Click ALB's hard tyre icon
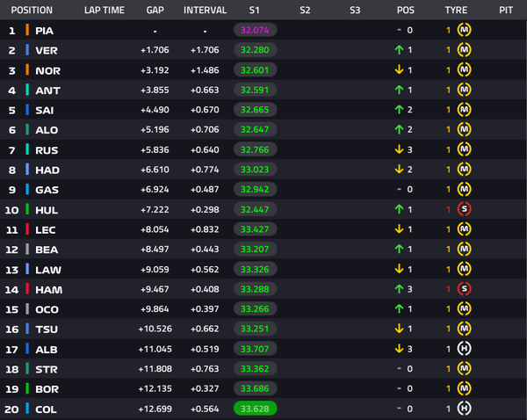Viewport: 527px width, 420px height. [464, 349]
